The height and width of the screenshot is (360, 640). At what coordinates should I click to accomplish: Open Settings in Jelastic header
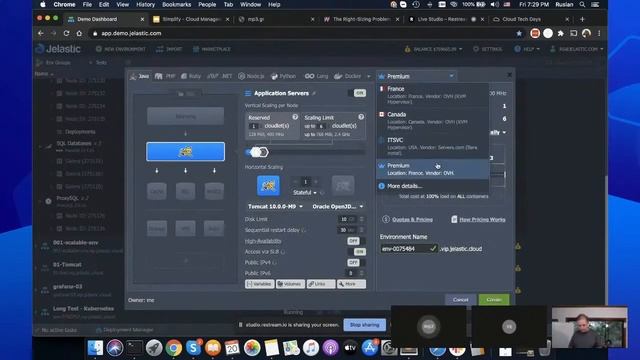coord(487,49)
